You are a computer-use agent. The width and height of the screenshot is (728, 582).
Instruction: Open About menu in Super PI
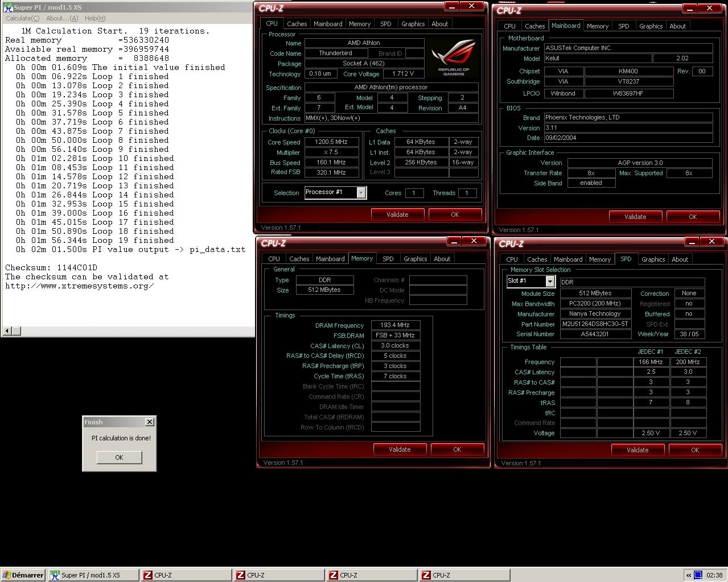coord(62,18)
